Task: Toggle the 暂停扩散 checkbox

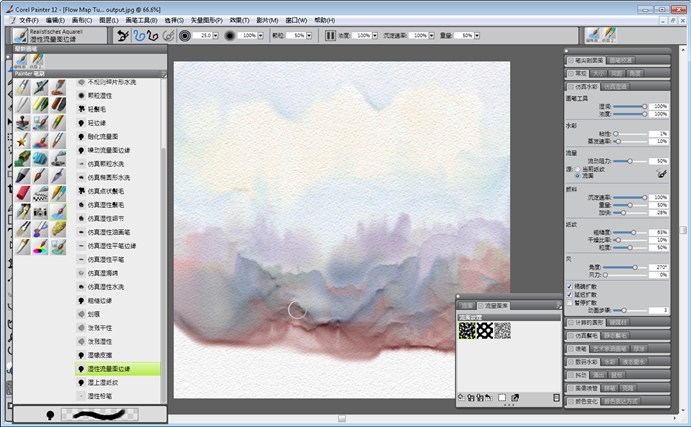Action: coord(569,302)
